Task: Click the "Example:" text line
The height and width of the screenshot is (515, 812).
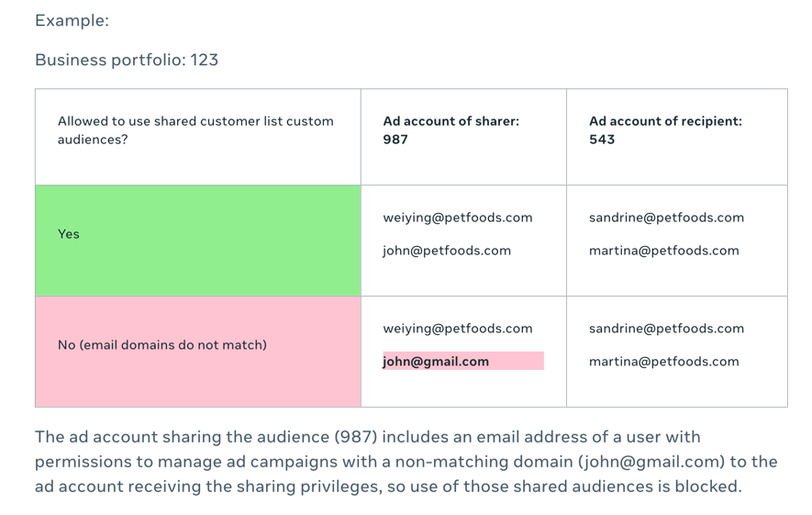Action: (72, 20)
